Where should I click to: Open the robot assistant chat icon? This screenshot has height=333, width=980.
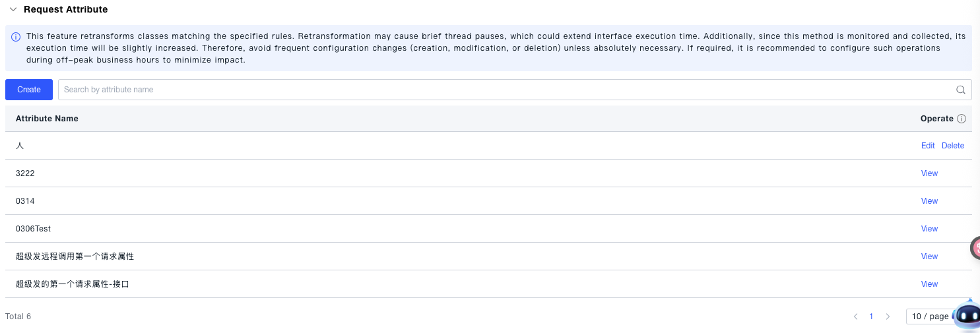(968, 316)
